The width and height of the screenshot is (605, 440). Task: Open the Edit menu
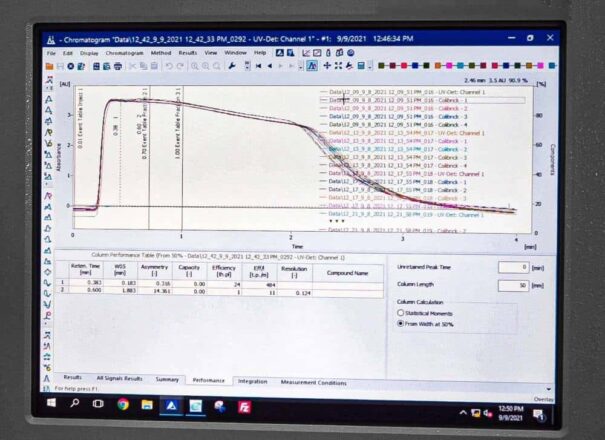(x=68, y=53)
